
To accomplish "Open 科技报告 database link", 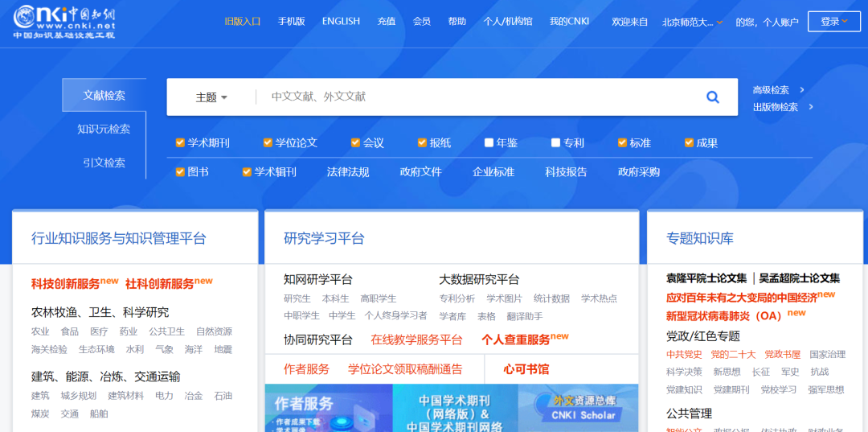I will pos(566,172).
